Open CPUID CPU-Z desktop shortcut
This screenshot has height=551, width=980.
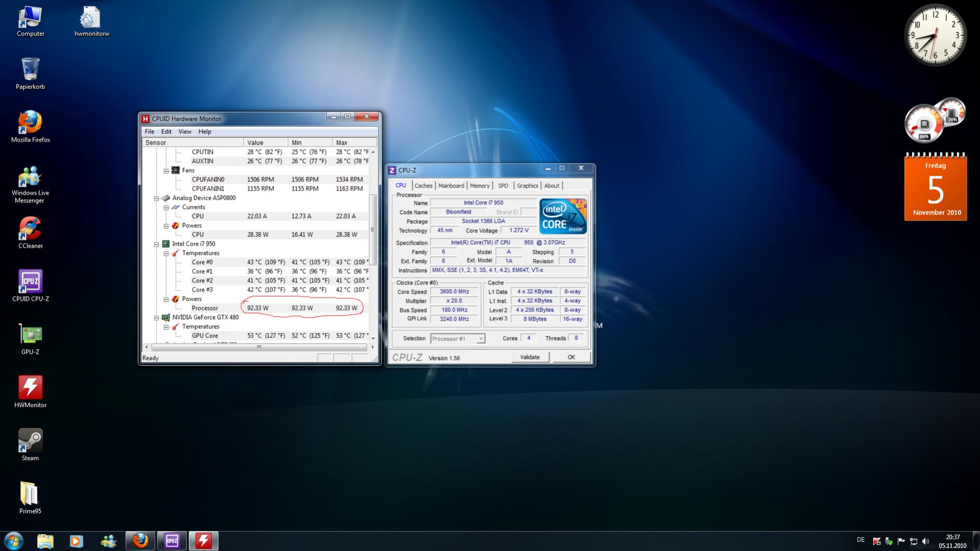[30, 286]
